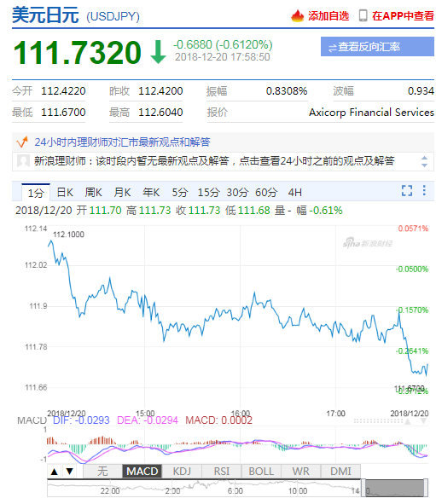
Task: Select the 1分 chart tab
Action: 36,193
